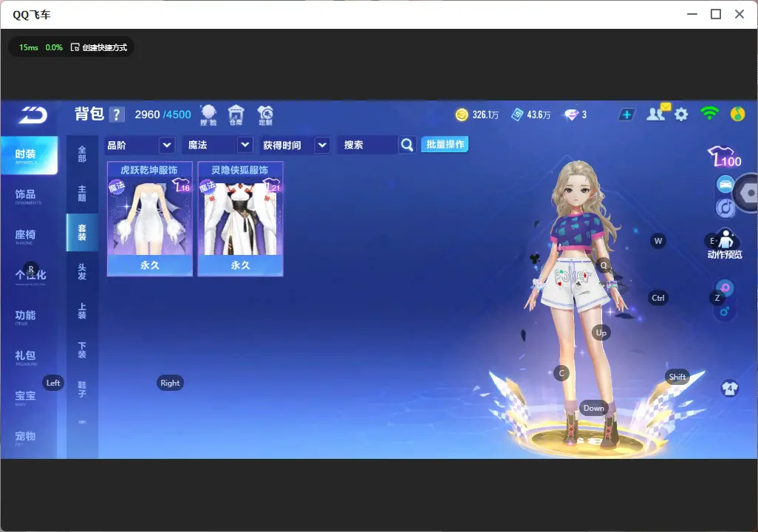
Task: Click the 0.0% packet loss readout
Action: tap(54, 47)
